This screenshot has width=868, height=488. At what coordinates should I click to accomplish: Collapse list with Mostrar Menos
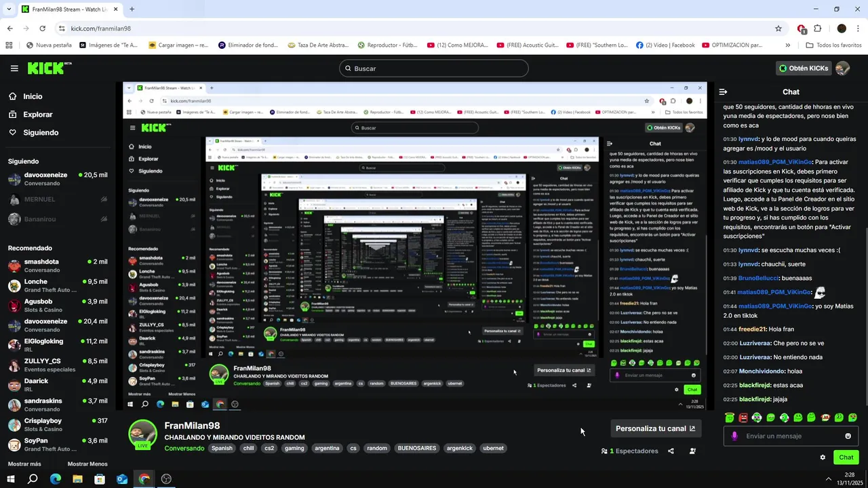click(87, 464)
